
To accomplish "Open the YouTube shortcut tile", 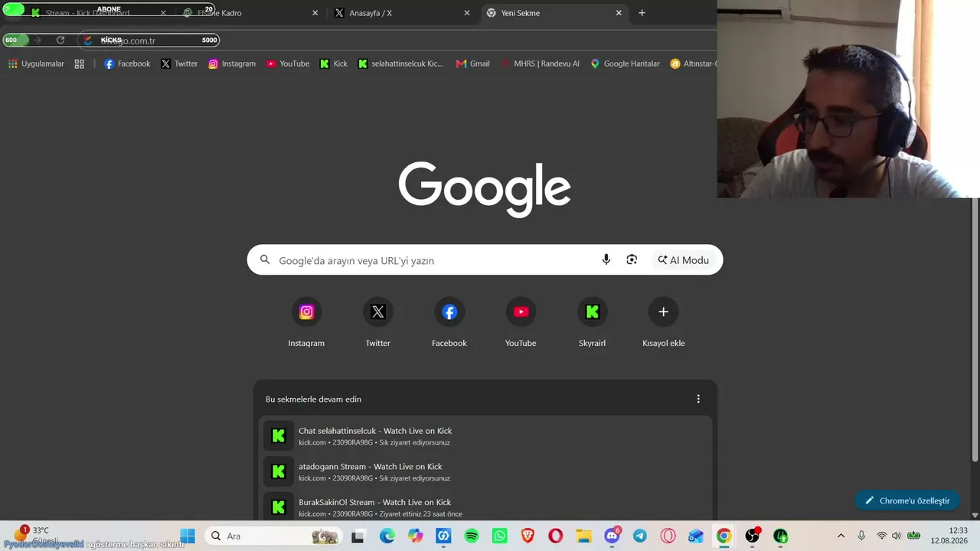I will [521, 322].
